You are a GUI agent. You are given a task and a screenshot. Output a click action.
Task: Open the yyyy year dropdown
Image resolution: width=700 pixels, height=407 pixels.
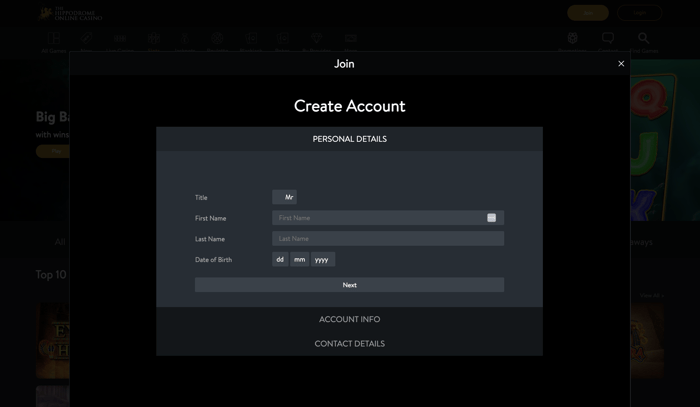coord(323,259)
